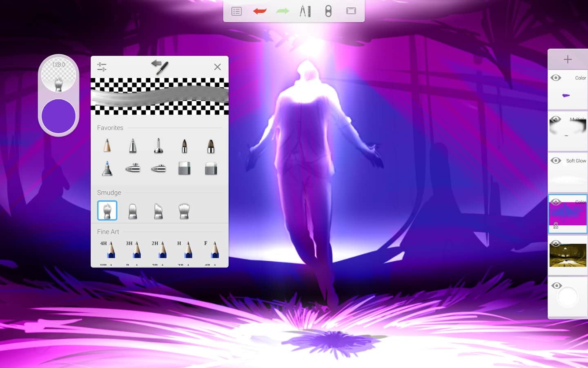
Task: Close the brush library panel
Action: (217, 67)
